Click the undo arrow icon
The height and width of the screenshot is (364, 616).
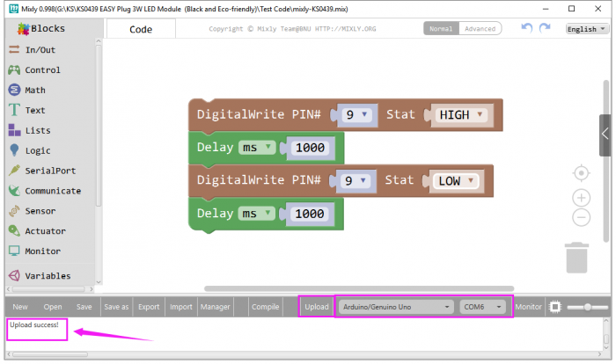[x=527, y=28]
